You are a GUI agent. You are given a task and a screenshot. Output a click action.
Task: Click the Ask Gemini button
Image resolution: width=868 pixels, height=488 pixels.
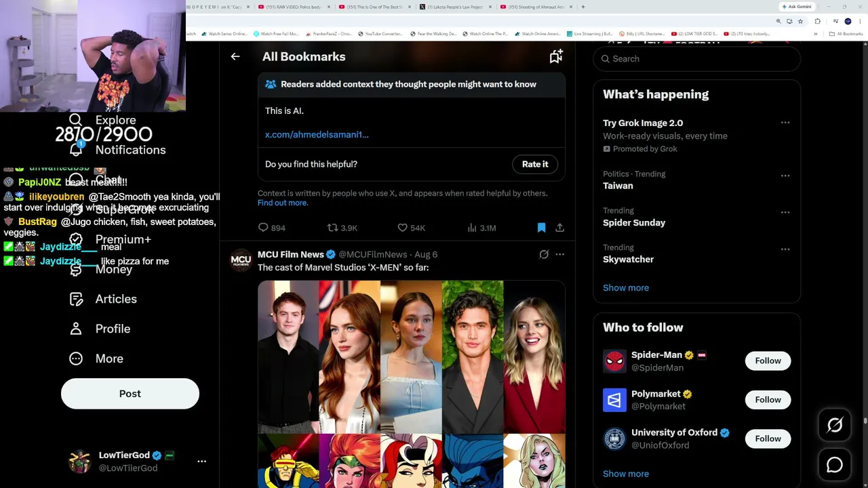pos(797,7)
